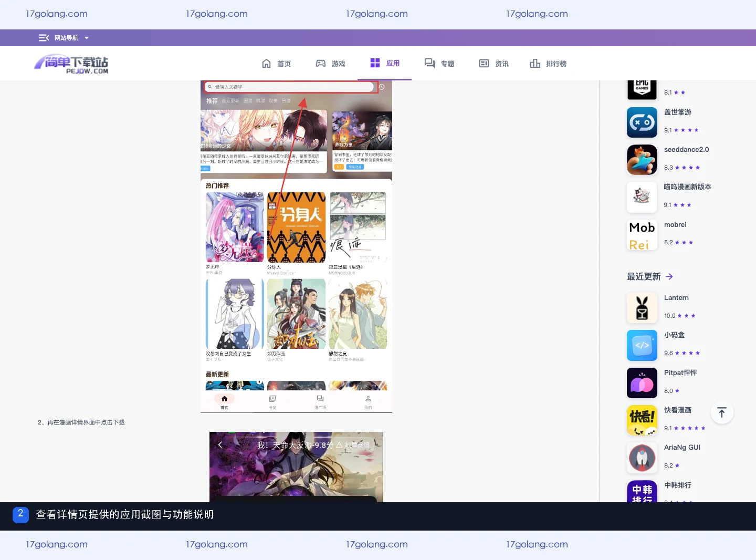Click the news icon for 资讯
This screenshot has width=756, height=560.
click(484, 64)
